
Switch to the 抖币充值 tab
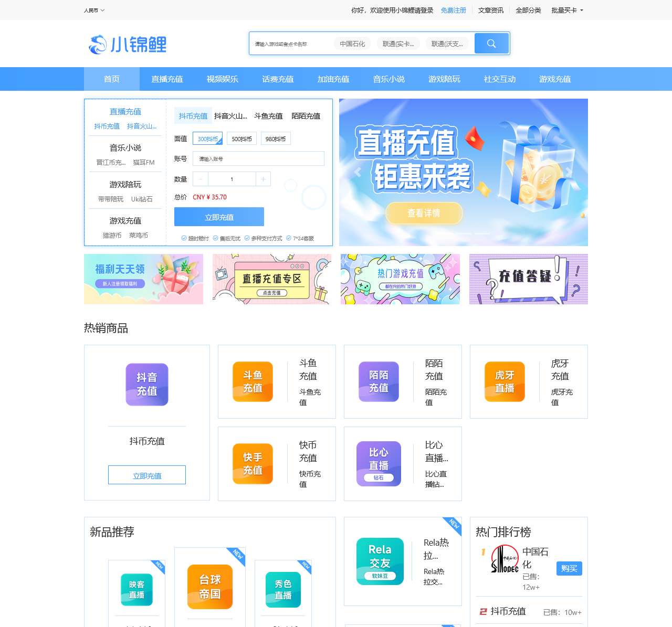193,116
